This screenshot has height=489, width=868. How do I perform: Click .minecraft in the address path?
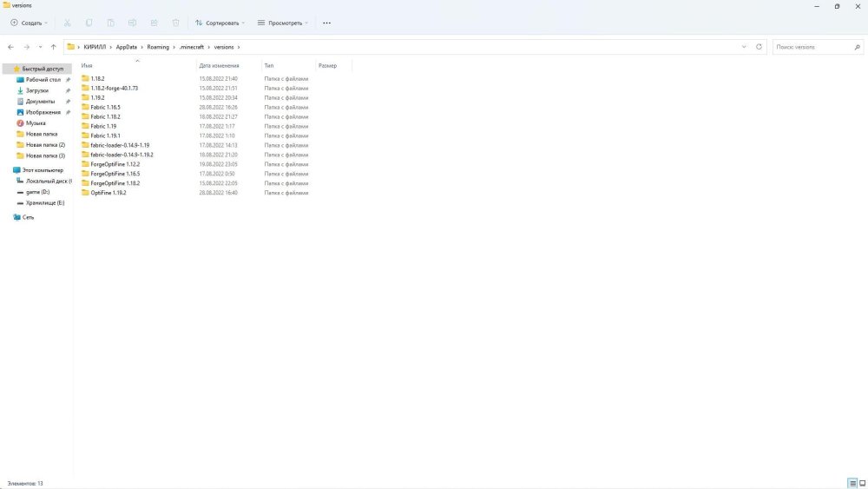[192, 47]
